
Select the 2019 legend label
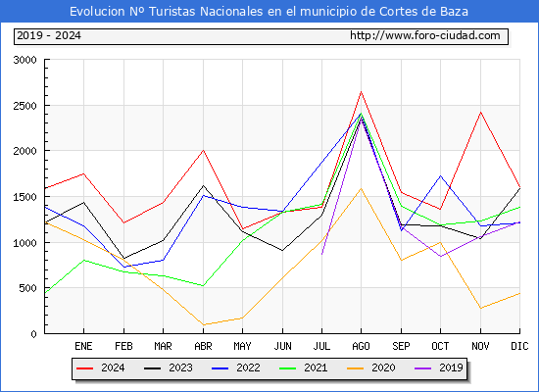451,367
